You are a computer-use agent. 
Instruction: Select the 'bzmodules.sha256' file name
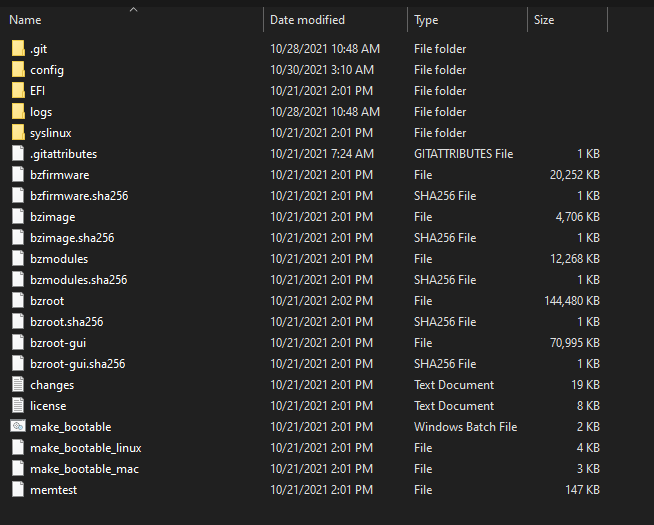[x=78, y=279]
